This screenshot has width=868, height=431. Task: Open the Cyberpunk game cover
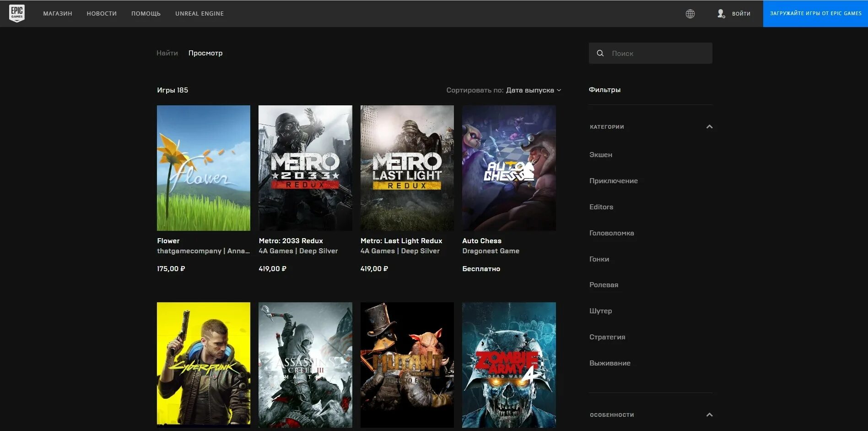pyautogui.click(x=204, y=365)
